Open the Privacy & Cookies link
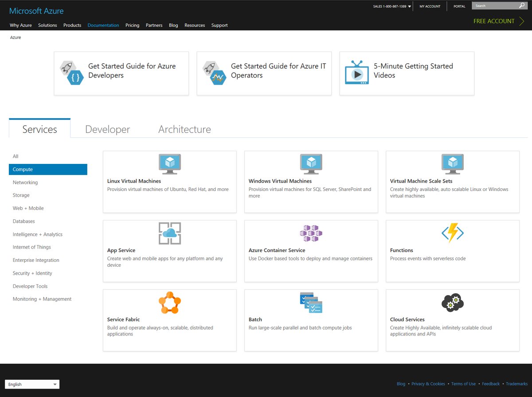Image resolution: width=532 pixels, height=397 pixels. (428, 384)
